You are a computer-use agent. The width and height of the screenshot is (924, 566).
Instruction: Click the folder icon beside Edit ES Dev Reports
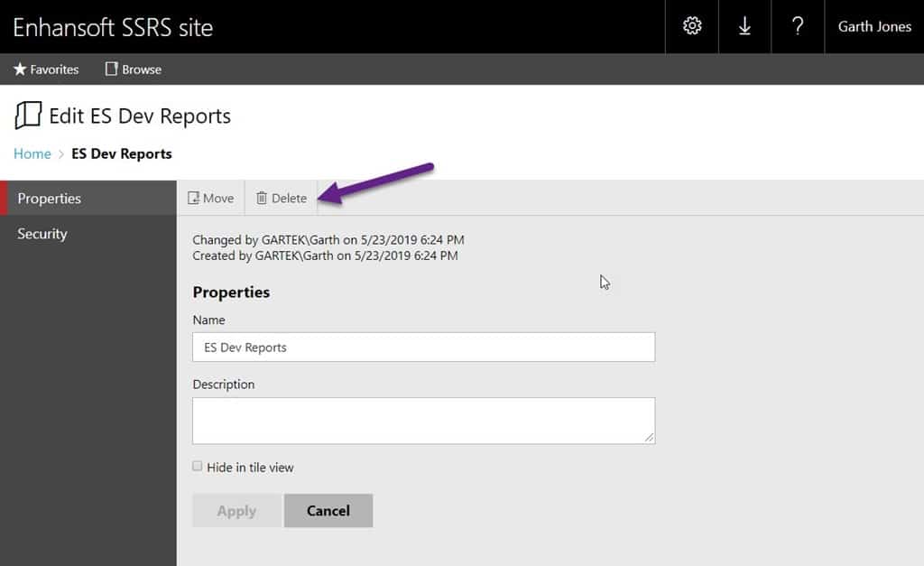click(27, 116)
